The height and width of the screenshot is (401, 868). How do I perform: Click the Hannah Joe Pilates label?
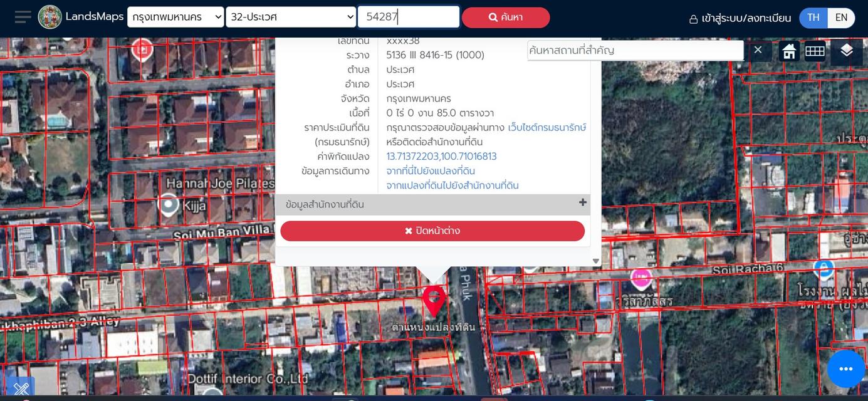tap(220, 184)
